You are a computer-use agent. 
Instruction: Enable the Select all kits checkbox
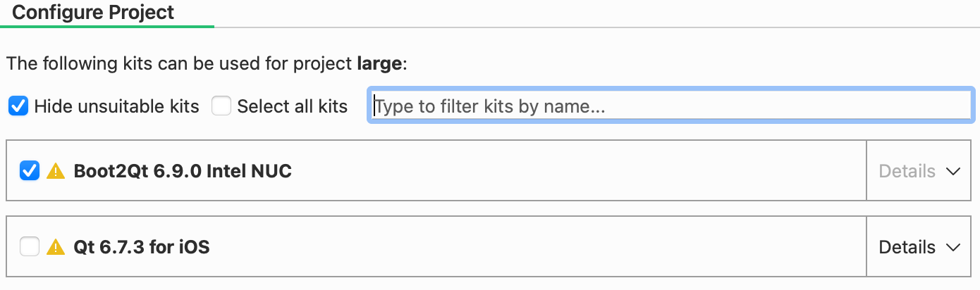click(221, 106)
